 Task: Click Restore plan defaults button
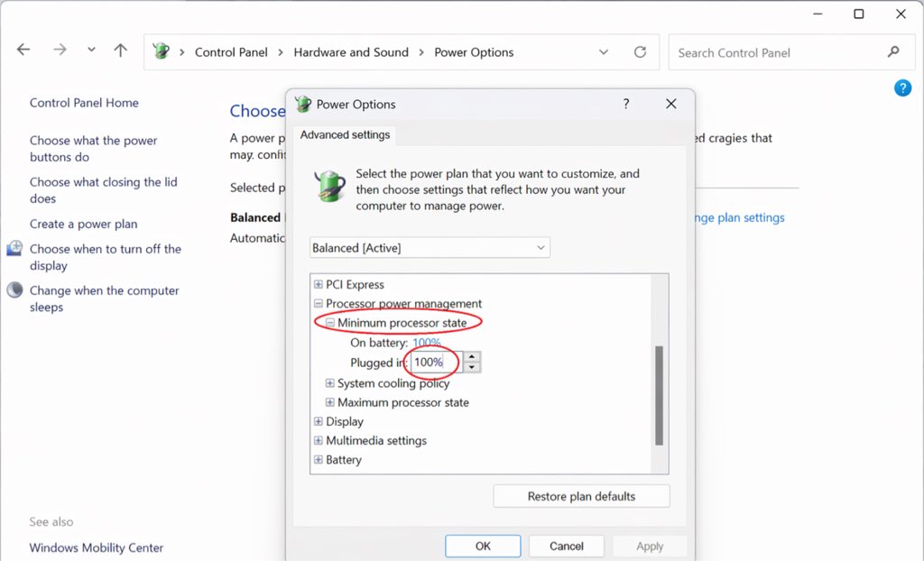[581, 496]
